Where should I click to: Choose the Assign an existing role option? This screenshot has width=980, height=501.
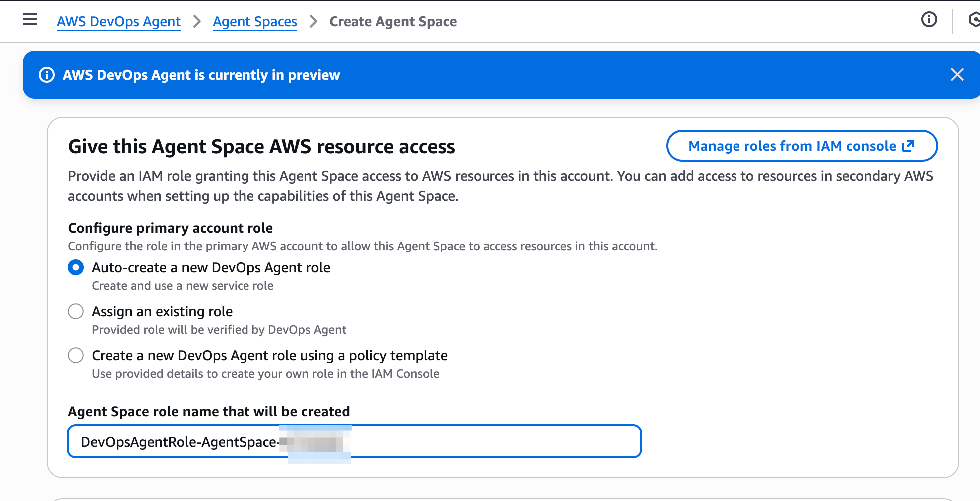76,312
